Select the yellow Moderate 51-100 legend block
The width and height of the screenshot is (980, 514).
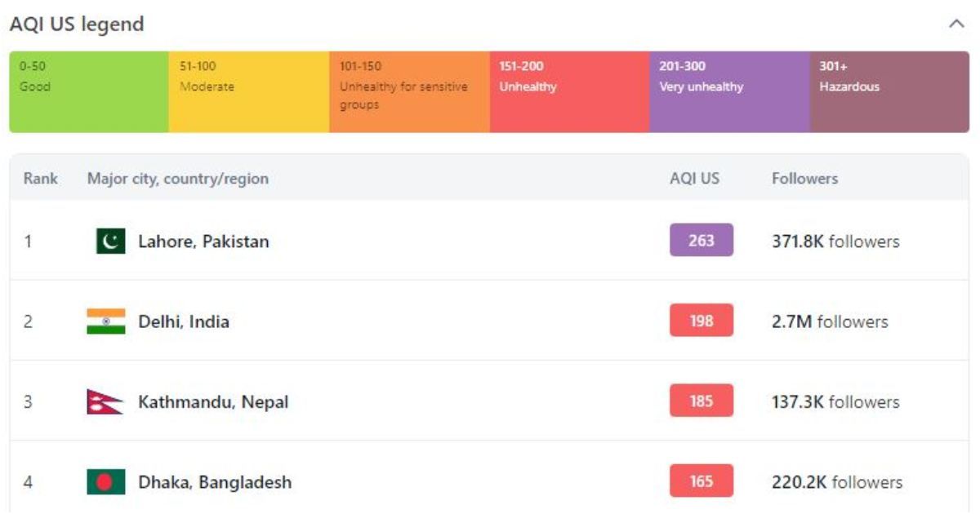(249, 92)
